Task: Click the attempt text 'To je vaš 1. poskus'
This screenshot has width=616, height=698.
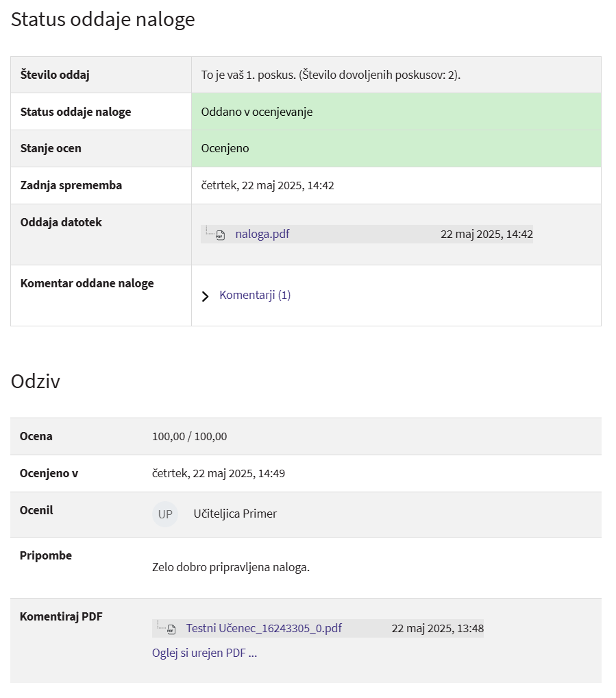Action: (x=248, y=75)
